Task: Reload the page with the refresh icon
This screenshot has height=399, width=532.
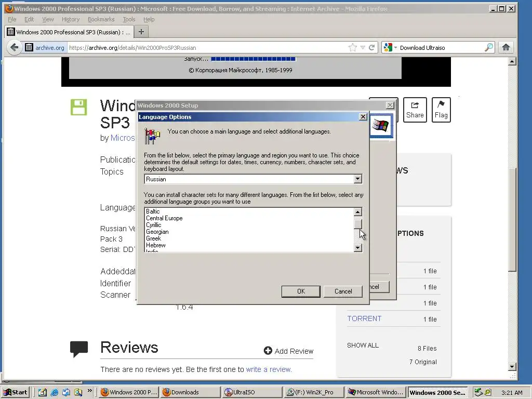Action: [x=372, y=47]
